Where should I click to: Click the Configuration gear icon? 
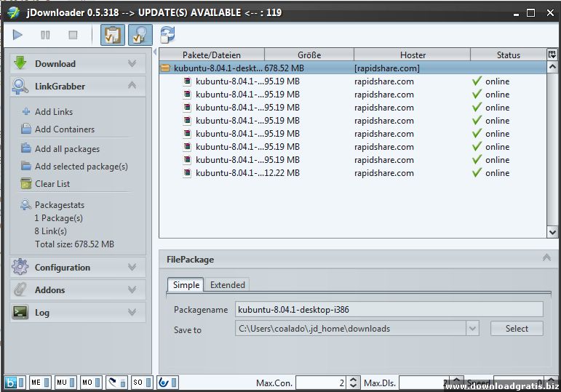[20, 267]
